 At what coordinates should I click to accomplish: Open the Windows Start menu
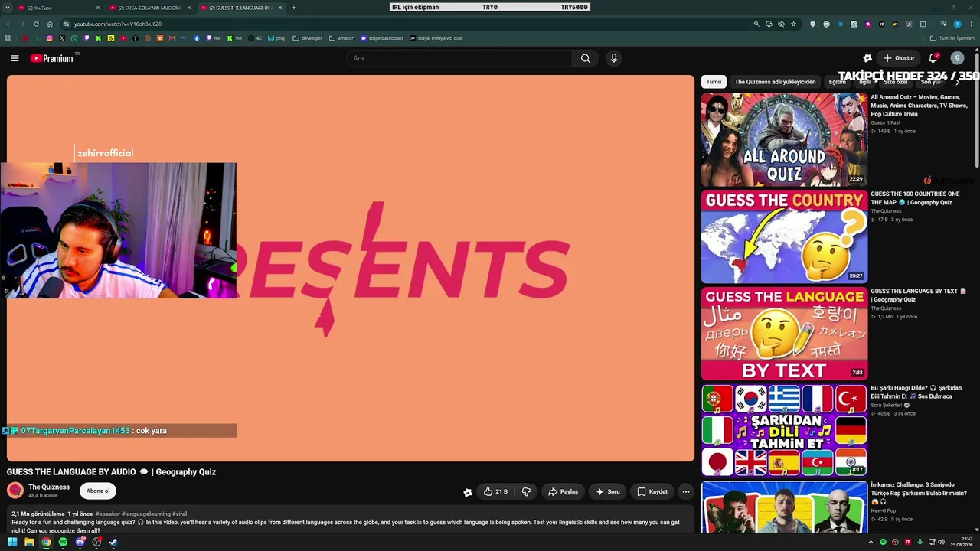click(12, 542)
